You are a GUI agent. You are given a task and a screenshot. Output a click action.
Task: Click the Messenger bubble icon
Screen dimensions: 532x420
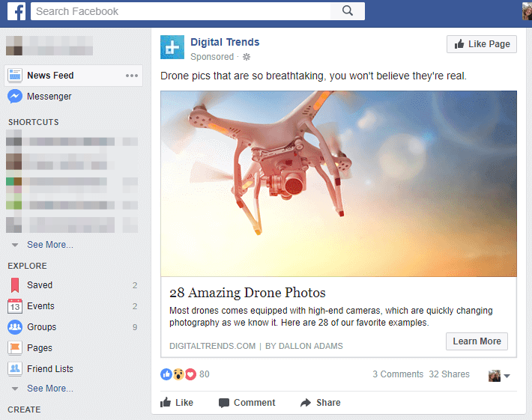click(x=14, y=97)
